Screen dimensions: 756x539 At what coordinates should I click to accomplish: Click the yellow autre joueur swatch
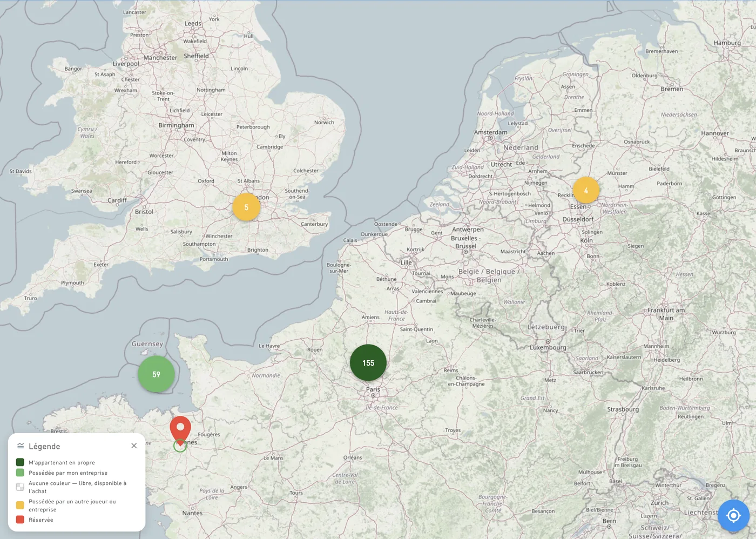click(20, 506)
